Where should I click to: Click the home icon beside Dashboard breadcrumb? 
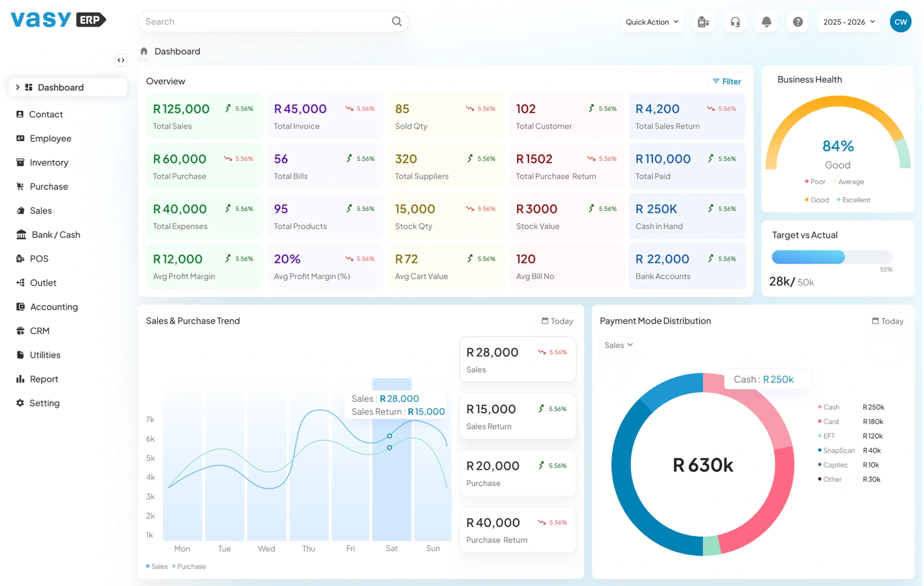[x=144, y=51]
